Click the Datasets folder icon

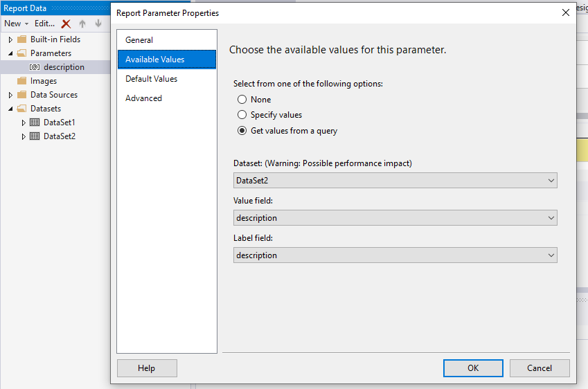22,109
